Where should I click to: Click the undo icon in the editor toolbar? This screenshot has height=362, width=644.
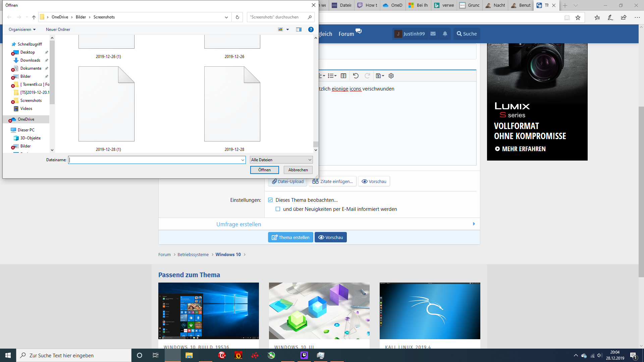[356, 76]
